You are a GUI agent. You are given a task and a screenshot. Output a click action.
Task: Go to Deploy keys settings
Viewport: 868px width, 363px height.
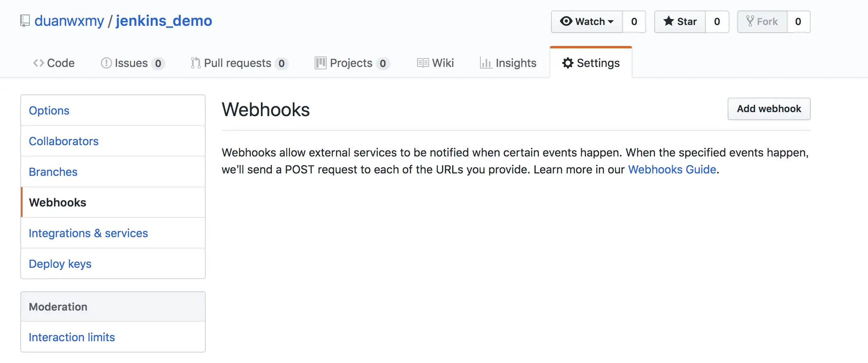(x=60, y=264)
